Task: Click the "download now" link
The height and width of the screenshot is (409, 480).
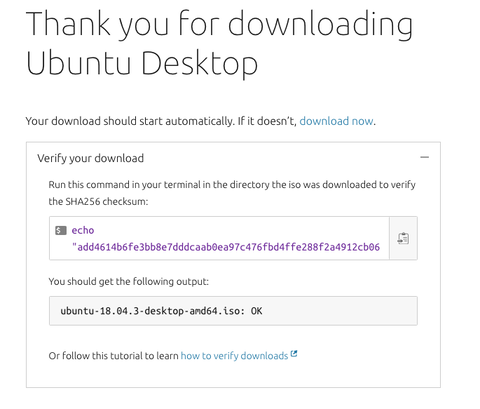Action: pos(336,121)
